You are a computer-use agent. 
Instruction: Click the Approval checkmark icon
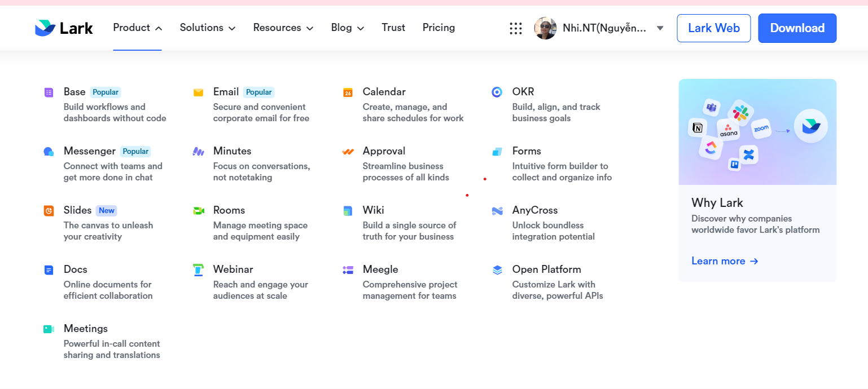[348, 152]
